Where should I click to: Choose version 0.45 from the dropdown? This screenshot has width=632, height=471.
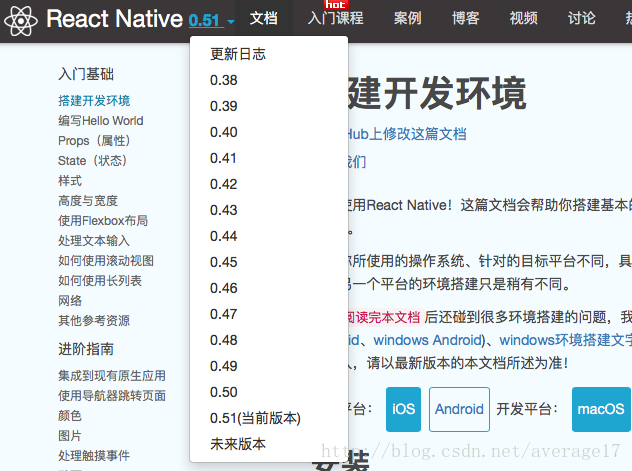pos(224,262)
